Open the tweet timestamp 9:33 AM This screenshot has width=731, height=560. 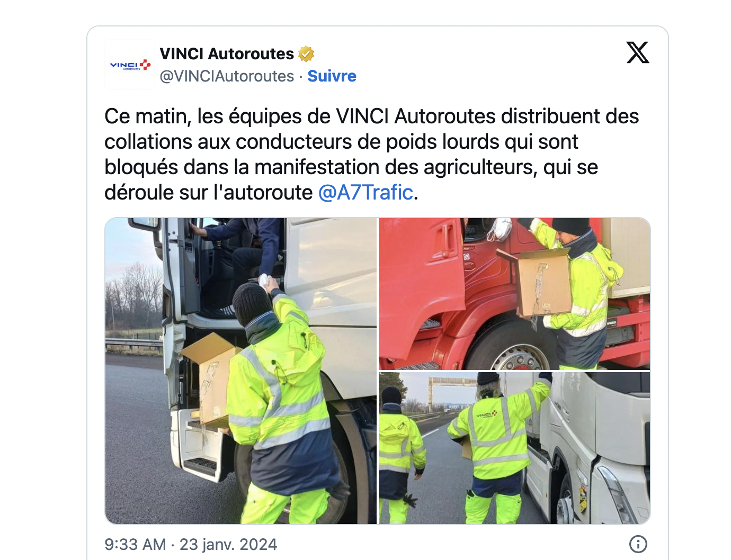pos(135,544)
